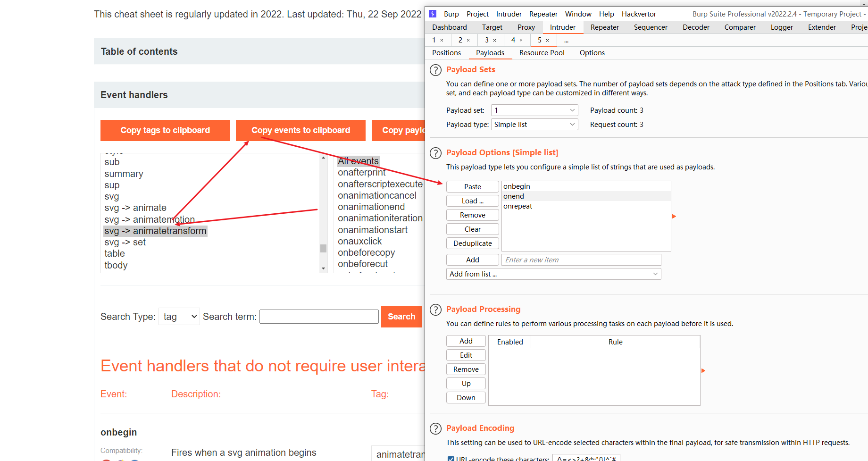Click Copy tags to clipboard button
The image size is (868, 461).
(x=165, y=130)
